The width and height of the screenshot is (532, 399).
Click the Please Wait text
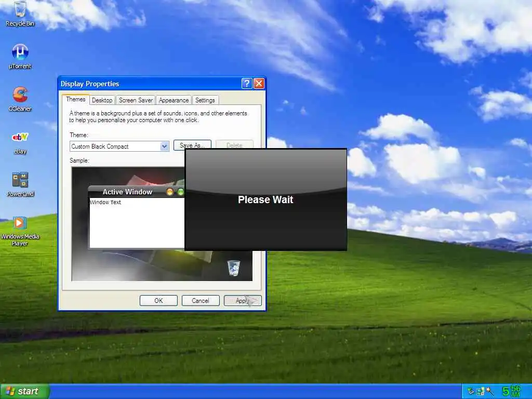click(265, 199)
